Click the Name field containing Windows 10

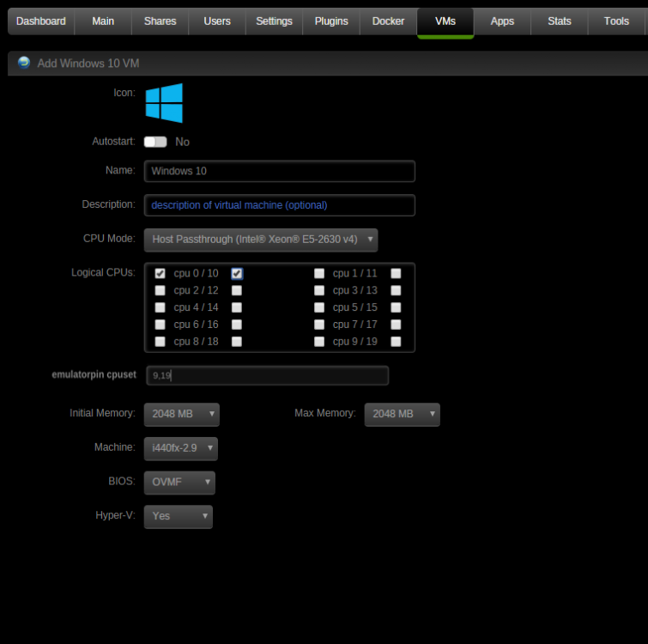(279, 171)
